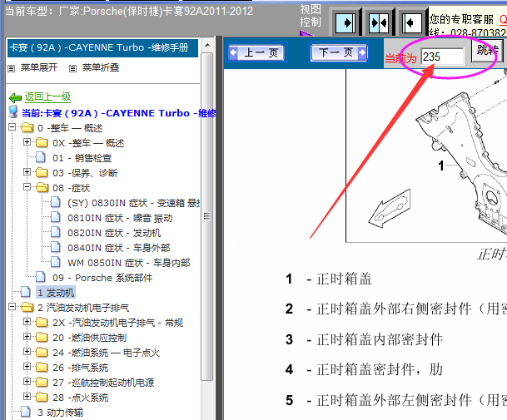Screen dimensions: 507x420
Task: Expand the 2X -汽油发动机电子排气 - 常规 folder
Action: (27, 322)
